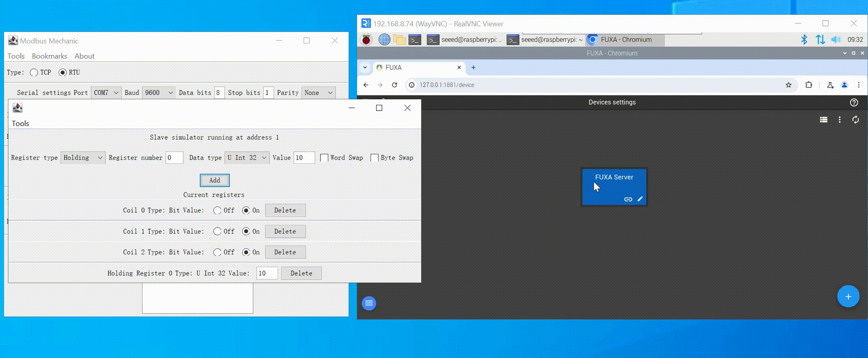Go back in Chromium
868x358 pixels.
(x=366, y=85)
